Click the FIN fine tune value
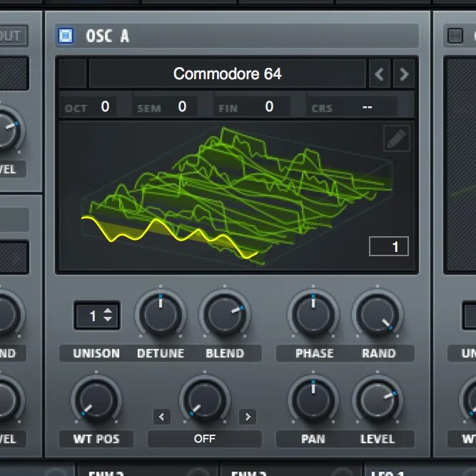The height and width of the screenshot is (476, 476). click(269, 106)
